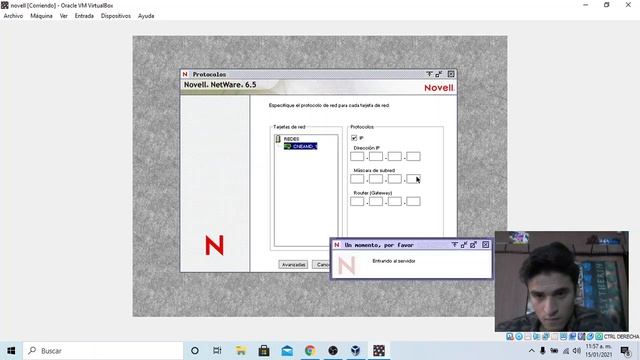
Task: Click the first octet of Dirección IP
Action: point(357,156)
